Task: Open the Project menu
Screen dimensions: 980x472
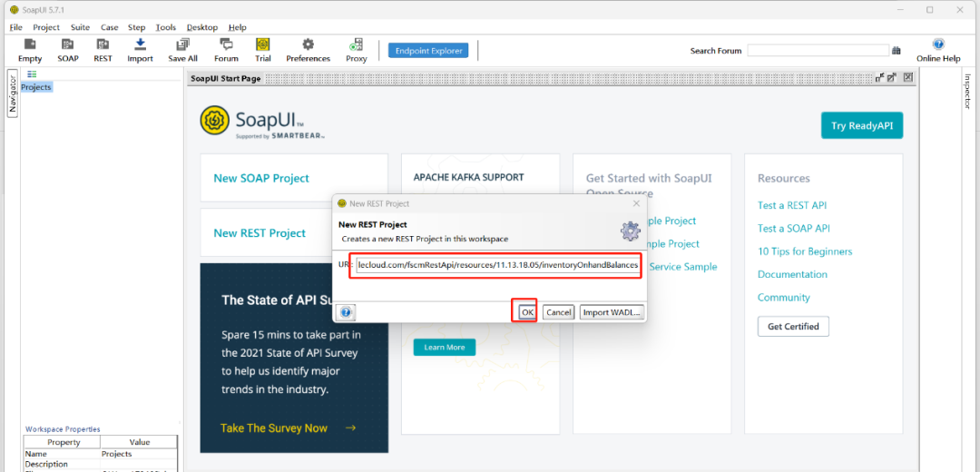Action: coord(46,27)
